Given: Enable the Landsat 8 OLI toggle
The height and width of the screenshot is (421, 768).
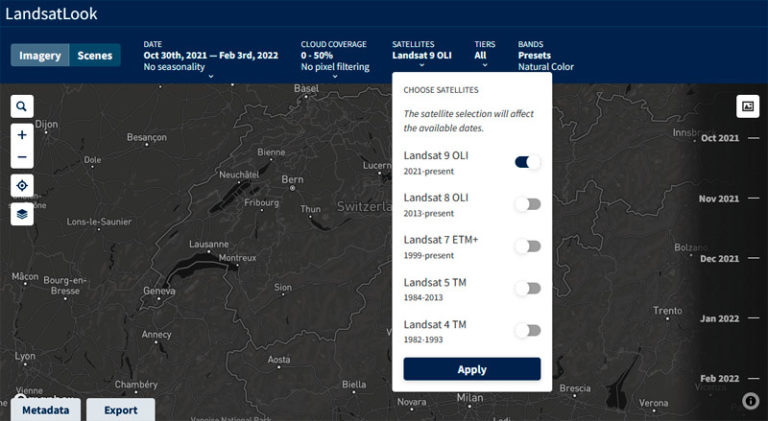Looking at the screenshot, I should (x=528, y=204).
